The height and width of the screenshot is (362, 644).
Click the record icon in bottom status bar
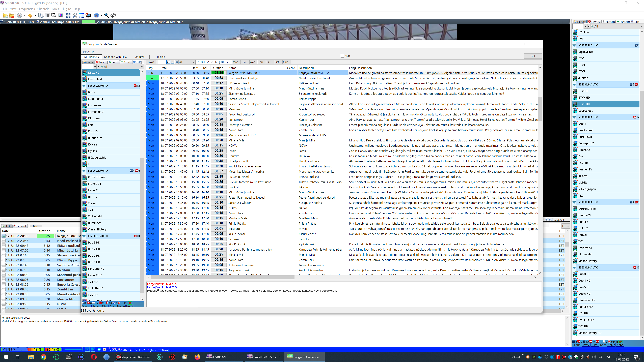[104, 349]
